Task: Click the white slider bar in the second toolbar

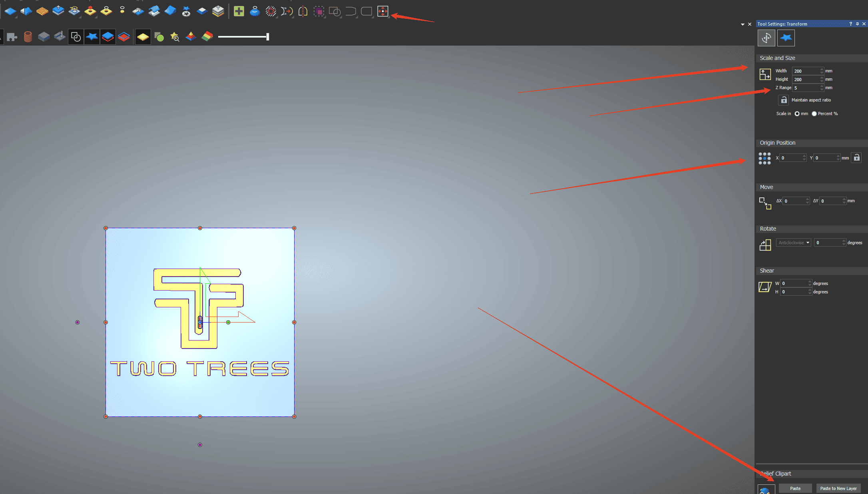Action: click(244, 37)
